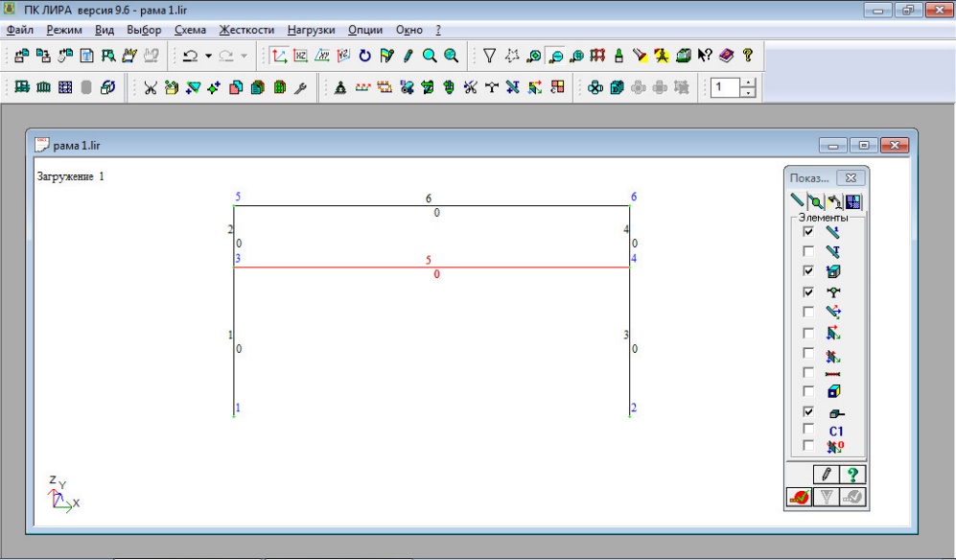Click the scissors cut icon in toolbar
This screenshot has height=560, width=956.
pyautogui.click(x=150, y=88)
